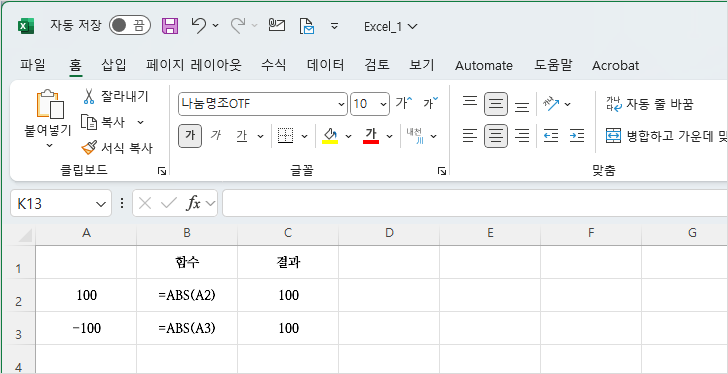Switch to the 삽입 (Insert) tab
The image size is (728, 374).
114,65
